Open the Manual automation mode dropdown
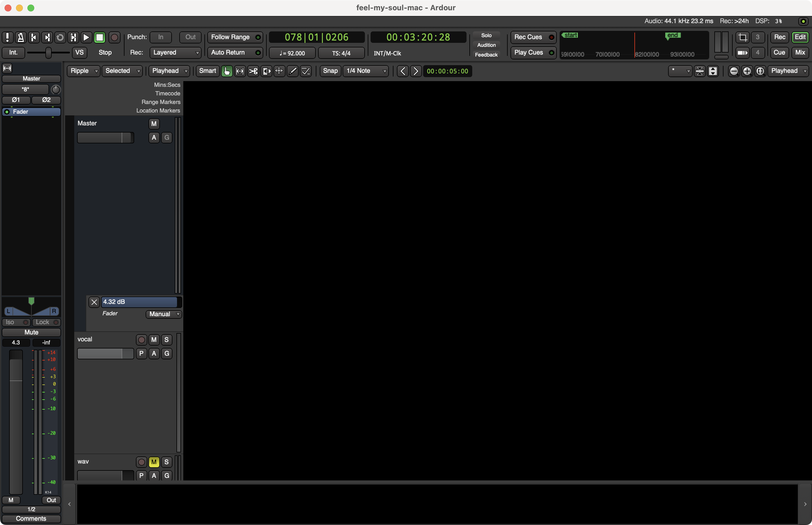The image size is (812, 525). coord(164,314)
